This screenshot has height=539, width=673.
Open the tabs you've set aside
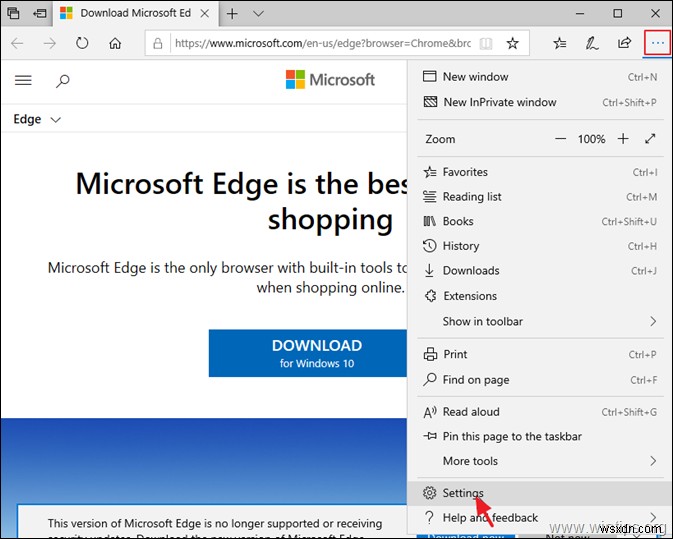pos(13,13)
